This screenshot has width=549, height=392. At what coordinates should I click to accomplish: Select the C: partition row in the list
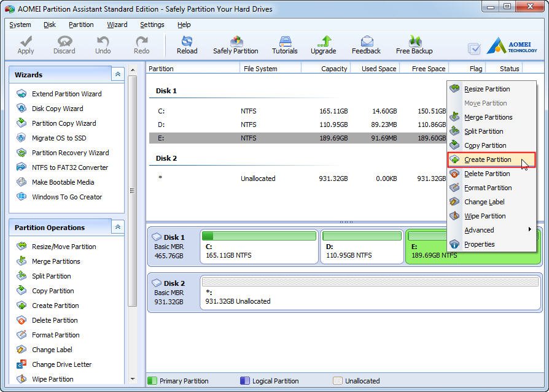click(298, 111)
